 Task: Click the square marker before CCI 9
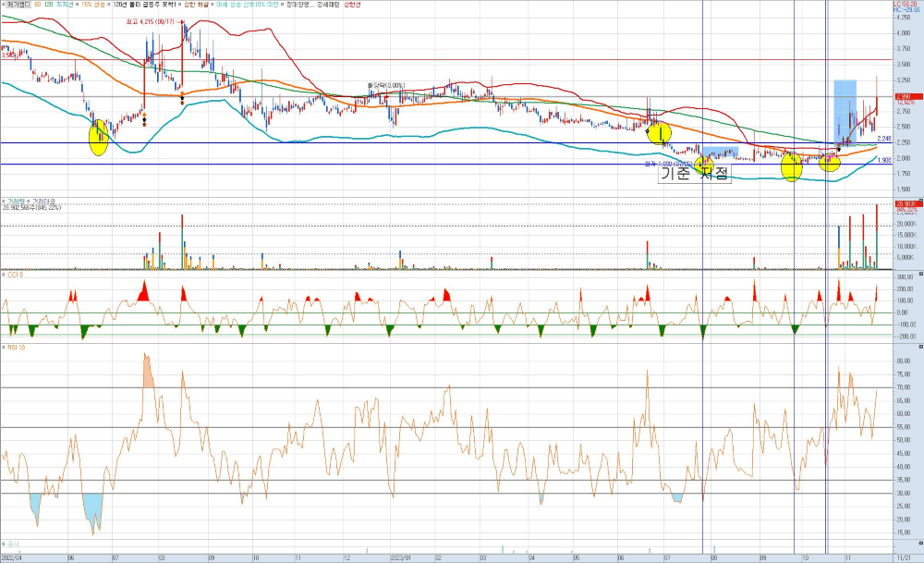point(4,275)
